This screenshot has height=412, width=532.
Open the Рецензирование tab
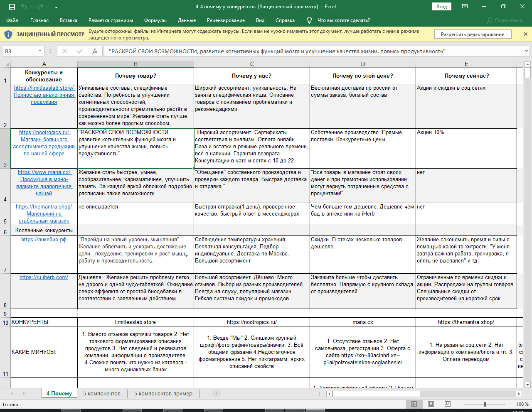coord(226,20)
